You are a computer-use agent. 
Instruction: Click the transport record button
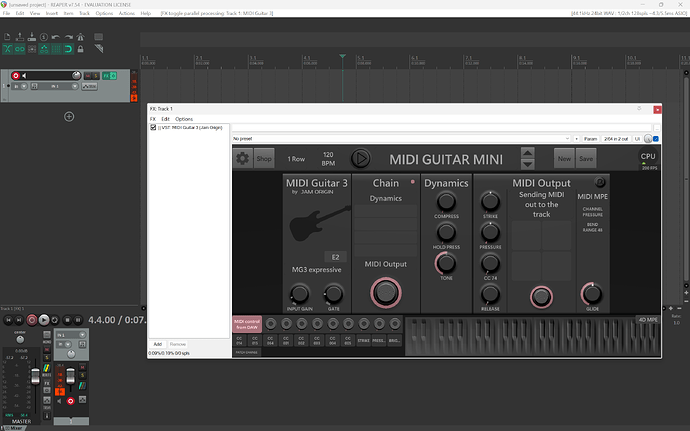(x=31, y=320)
